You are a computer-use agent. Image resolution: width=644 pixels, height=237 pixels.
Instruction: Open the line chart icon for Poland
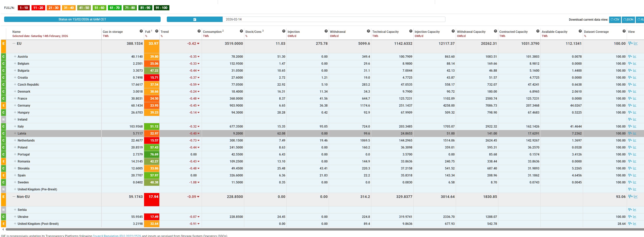[x=635, y=147]
